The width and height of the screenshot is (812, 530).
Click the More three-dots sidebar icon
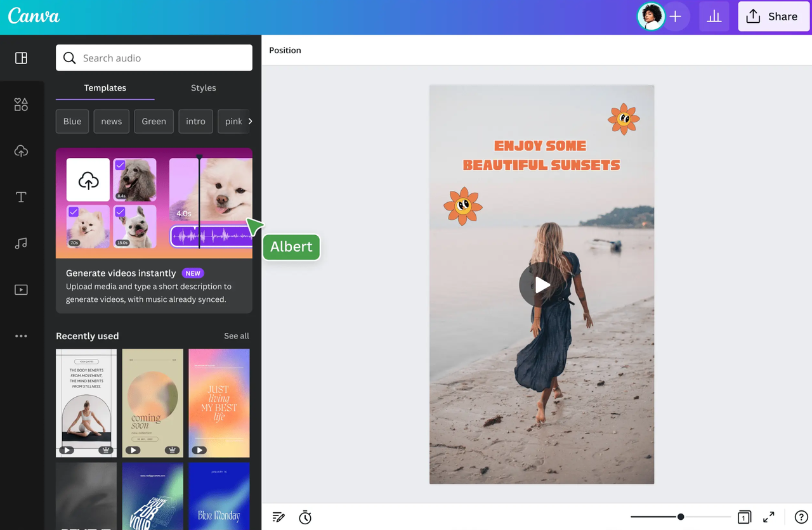(21, 336)
